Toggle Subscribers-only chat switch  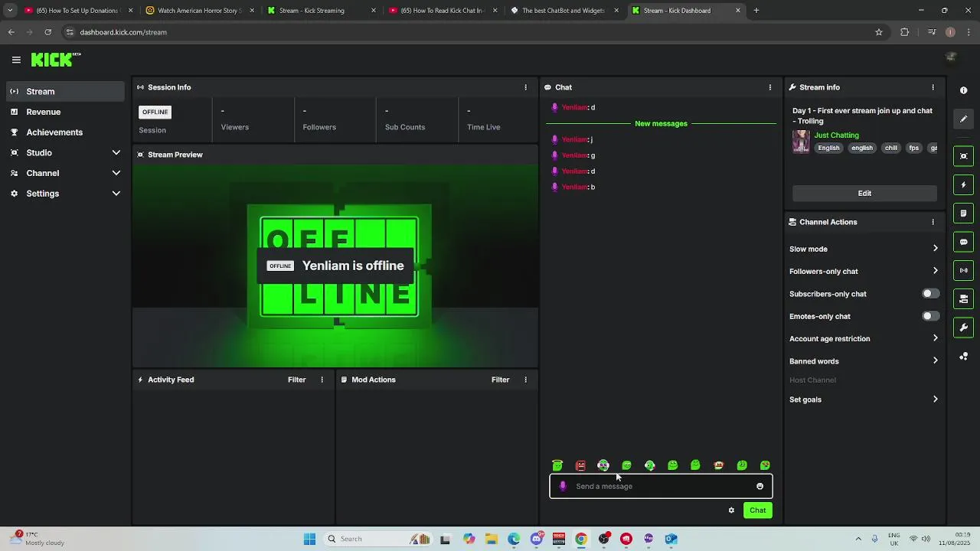[930, 294]
